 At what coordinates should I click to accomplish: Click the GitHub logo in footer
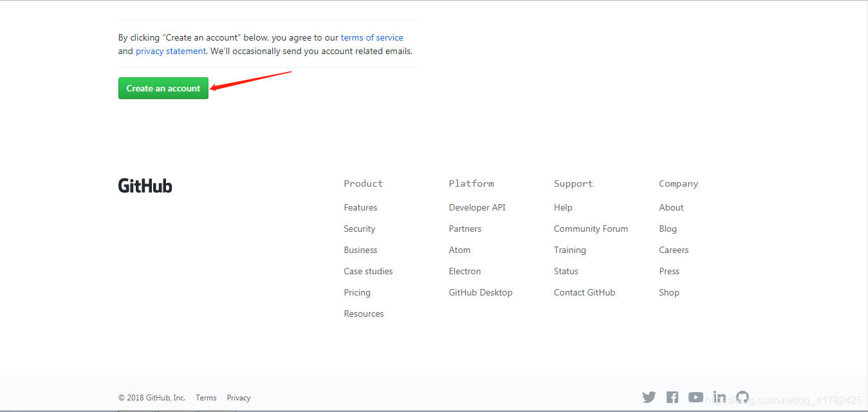(x=145, y=185)
